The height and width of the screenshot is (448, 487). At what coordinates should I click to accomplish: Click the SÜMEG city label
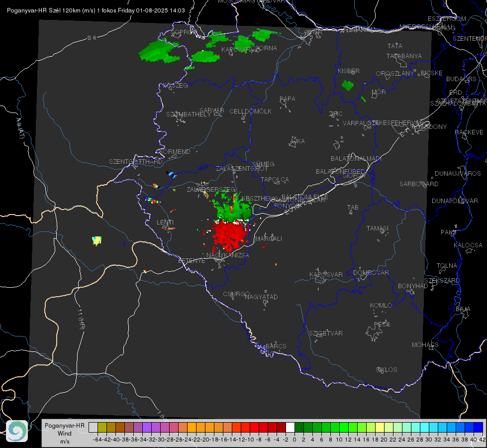pyautogui.click(x=263, y=164)
